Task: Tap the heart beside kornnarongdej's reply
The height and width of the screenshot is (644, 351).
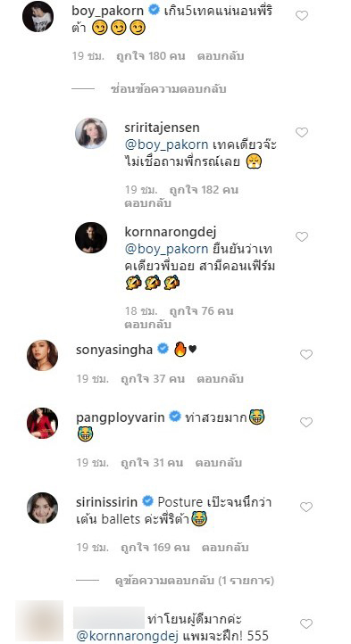Action: tap(302, 236)
